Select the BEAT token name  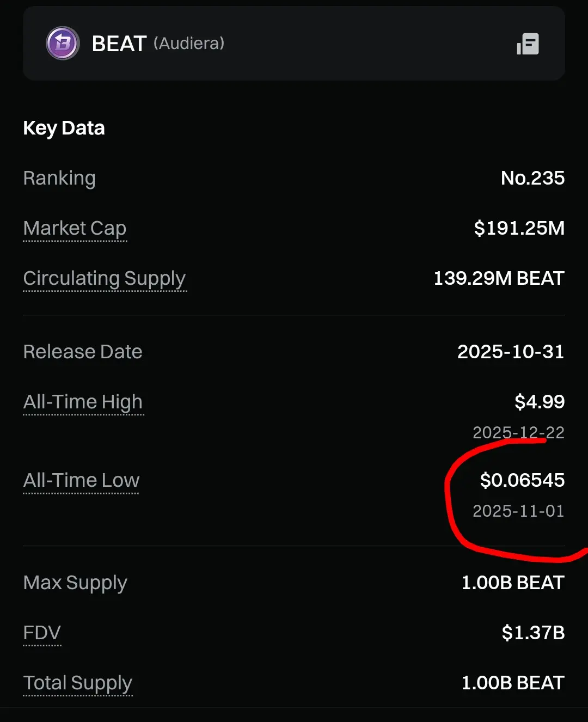coord(119,44)
